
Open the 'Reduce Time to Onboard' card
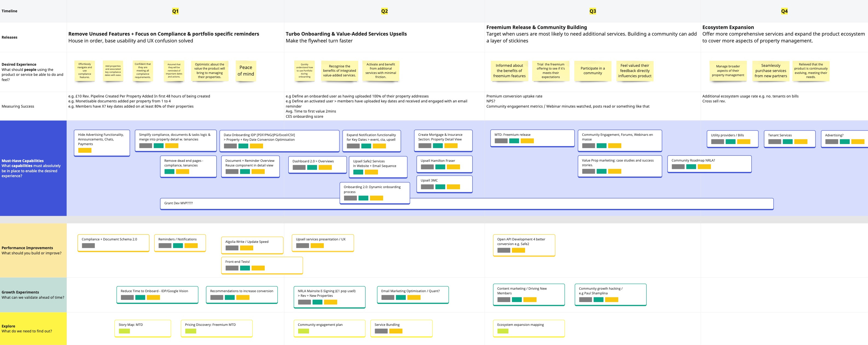coord(157,295)
